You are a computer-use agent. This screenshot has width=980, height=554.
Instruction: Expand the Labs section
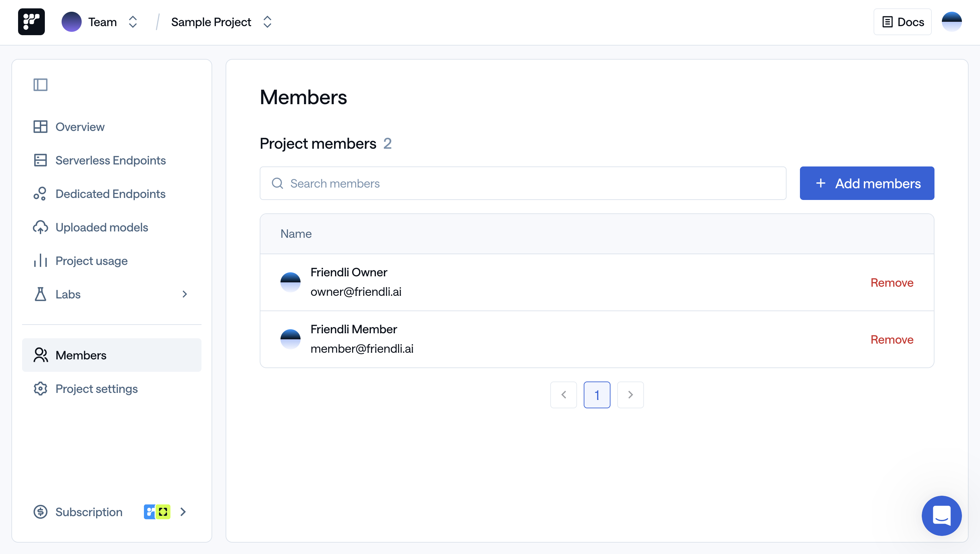(x=185, y=294)
